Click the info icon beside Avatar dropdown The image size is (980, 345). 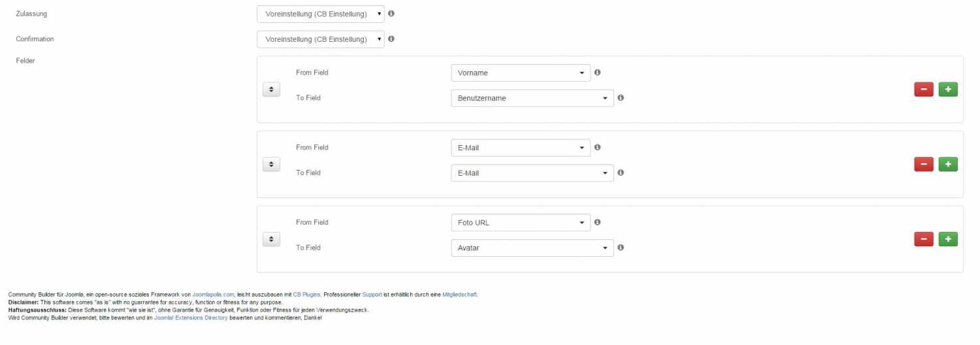[x=621, y=248]
